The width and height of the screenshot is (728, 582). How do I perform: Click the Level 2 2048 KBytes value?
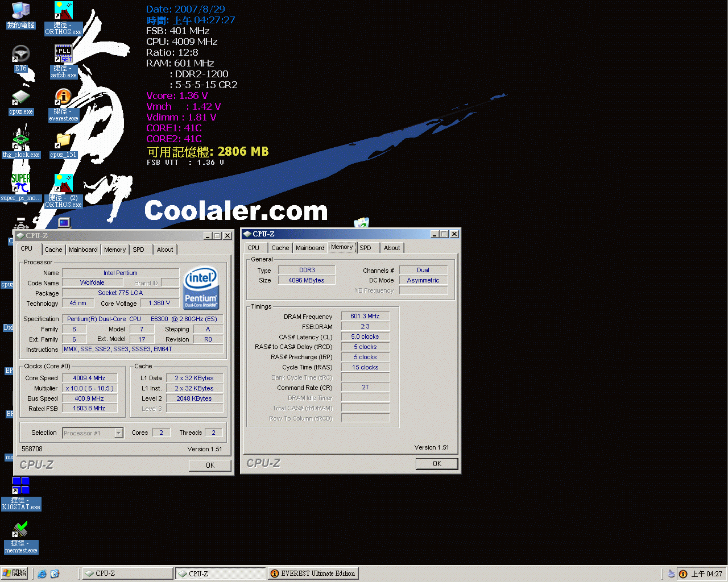pyautogui.click(x=194, y=398)
